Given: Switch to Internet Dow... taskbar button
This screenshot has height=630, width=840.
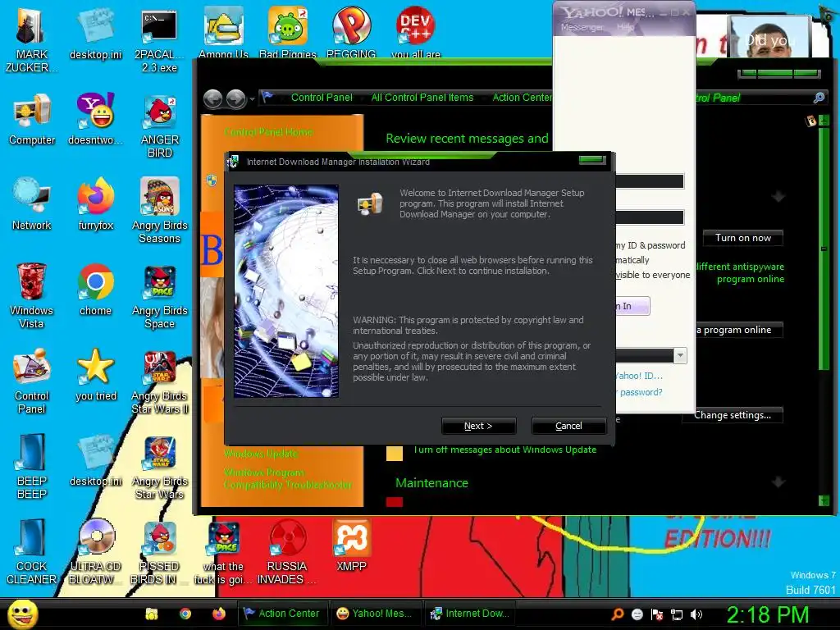Looking at the screenshot, I should [x=470, y=614].
